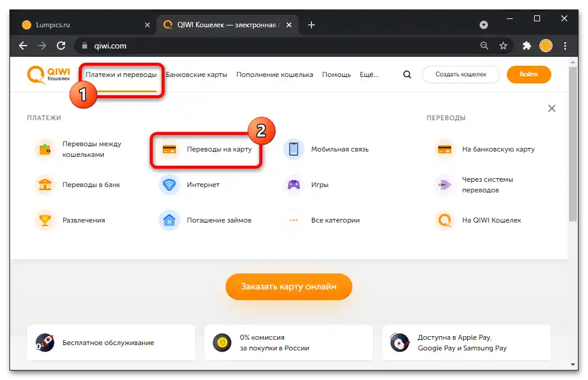Open the Развлечения link

tap(83, 220)
